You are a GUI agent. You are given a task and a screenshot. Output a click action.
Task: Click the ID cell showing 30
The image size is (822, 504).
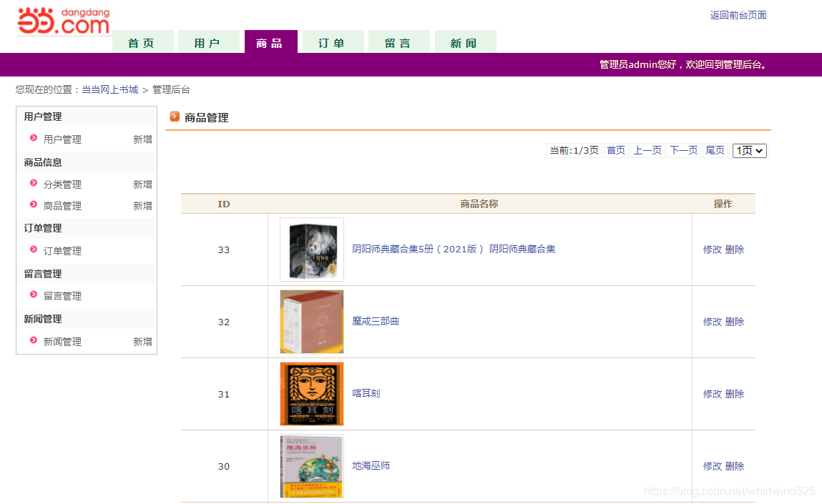click(224, 466)
